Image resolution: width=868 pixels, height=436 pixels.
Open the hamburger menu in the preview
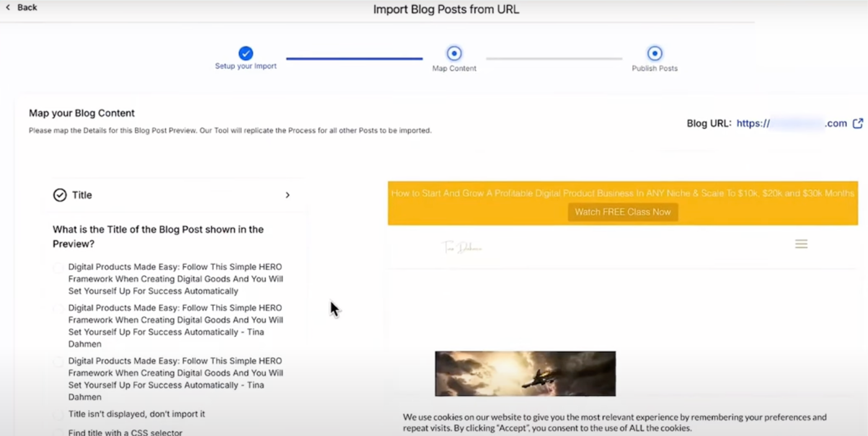pyautogui.click(x=801, y=244)
